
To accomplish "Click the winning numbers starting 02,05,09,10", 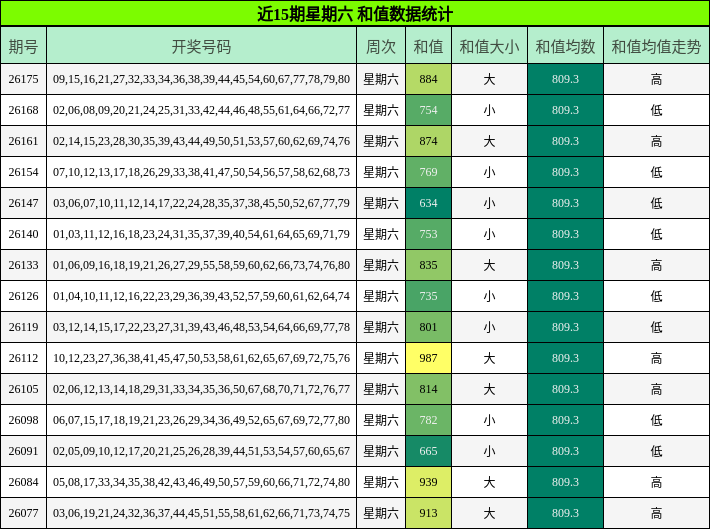I will [x=201, y=451].
